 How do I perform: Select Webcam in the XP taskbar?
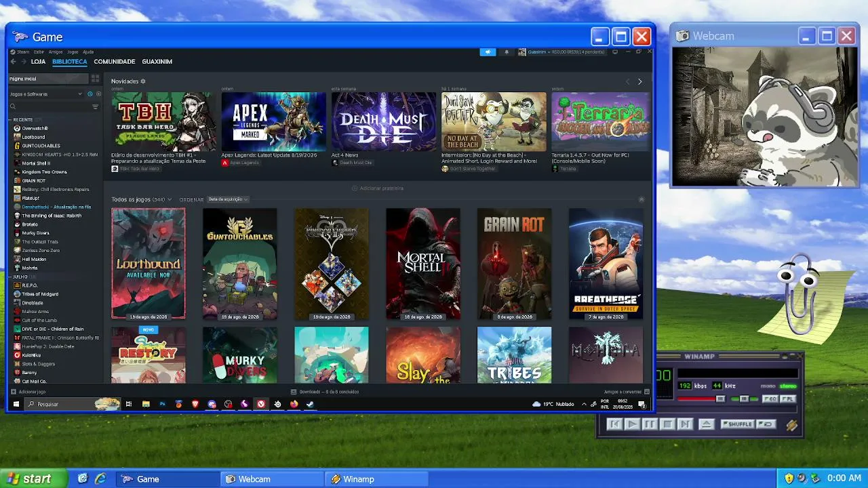(273, 479)
